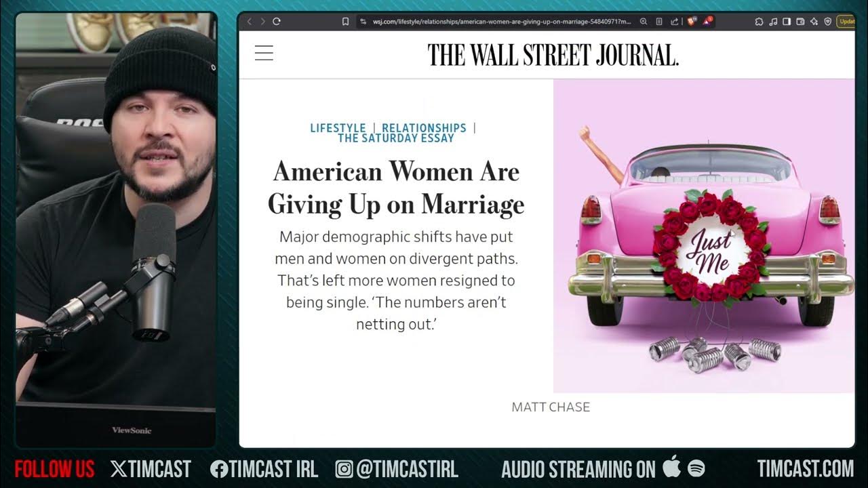Open the Lifestyle section link
This screenshot has width=868, height=488.
tap(338, 127)
